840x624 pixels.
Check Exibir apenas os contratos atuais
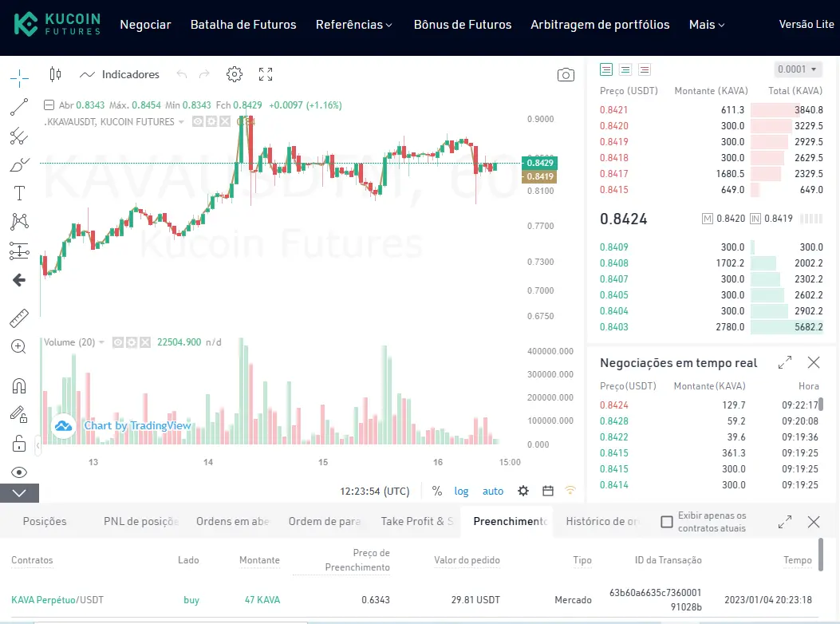[x=667, y=522]
